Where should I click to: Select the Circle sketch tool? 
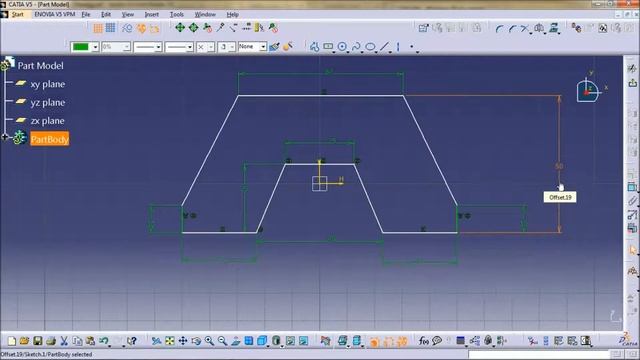342,47
